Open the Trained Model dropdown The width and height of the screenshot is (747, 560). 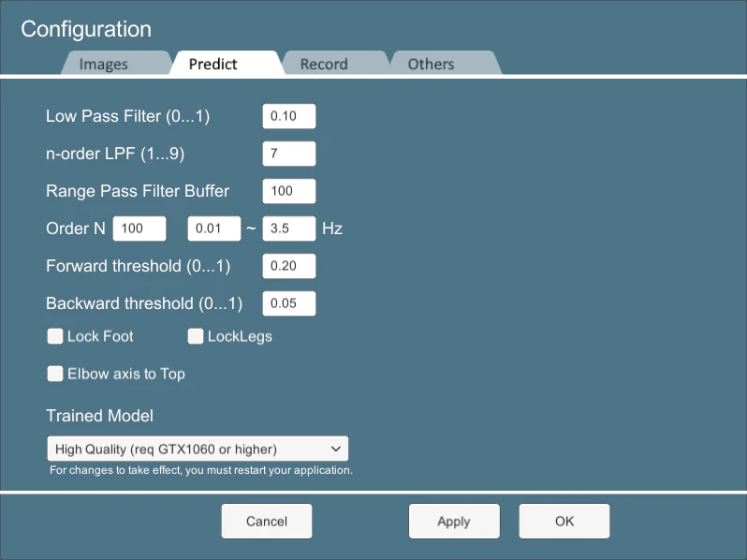198,449
